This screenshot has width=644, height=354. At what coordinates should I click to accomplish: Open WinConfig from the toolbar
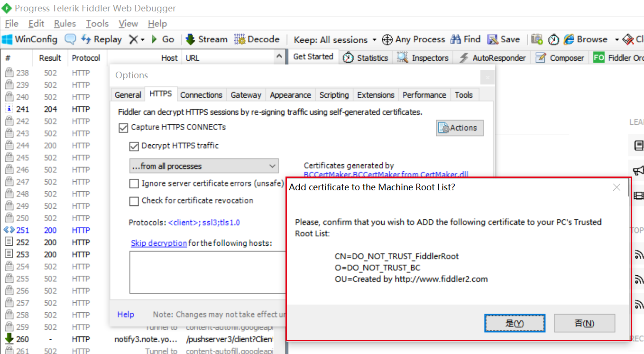30,39
